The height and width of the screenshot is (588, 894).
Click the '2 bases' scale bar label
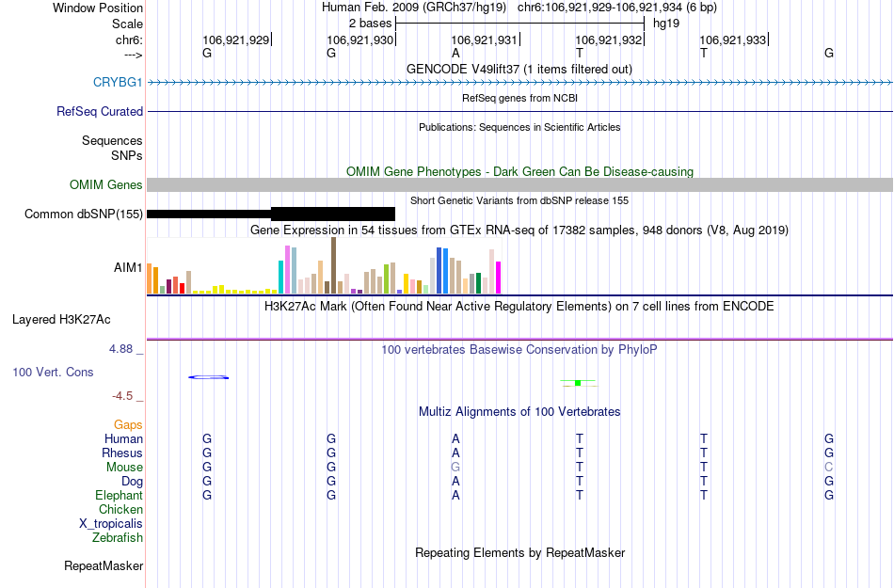pos(371,24)
